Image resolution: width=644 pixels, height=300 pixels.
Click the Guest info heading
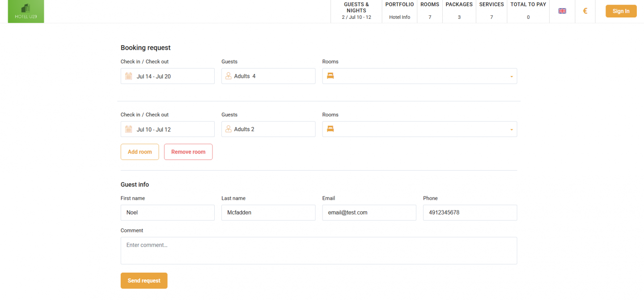[x=135, y=184]
